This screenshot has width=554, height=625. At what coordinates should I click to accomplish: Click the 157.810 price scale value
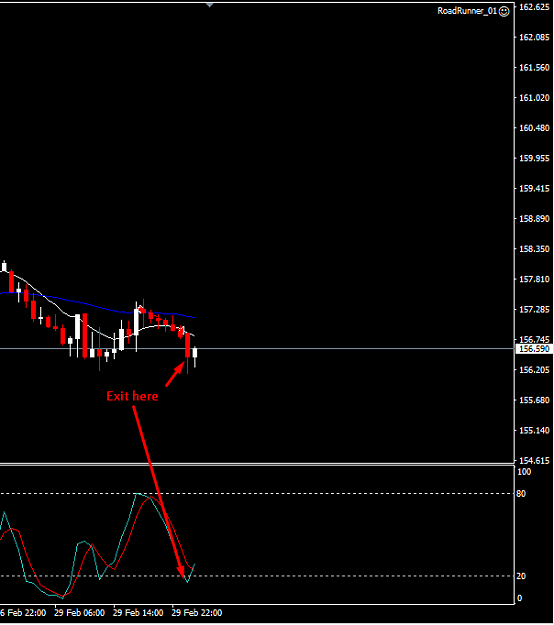pyautogui.click(x=534, y=279)
